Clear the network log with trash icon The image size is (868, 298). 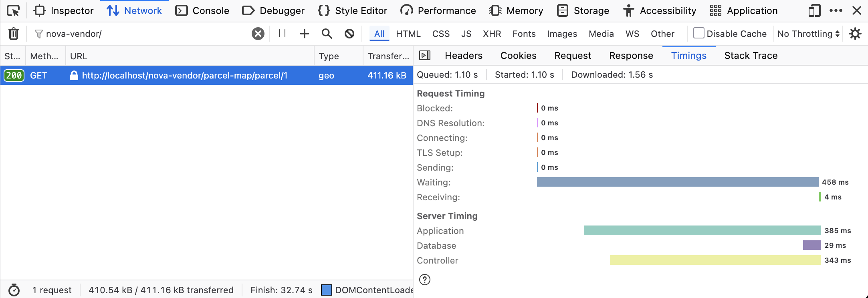14,34
